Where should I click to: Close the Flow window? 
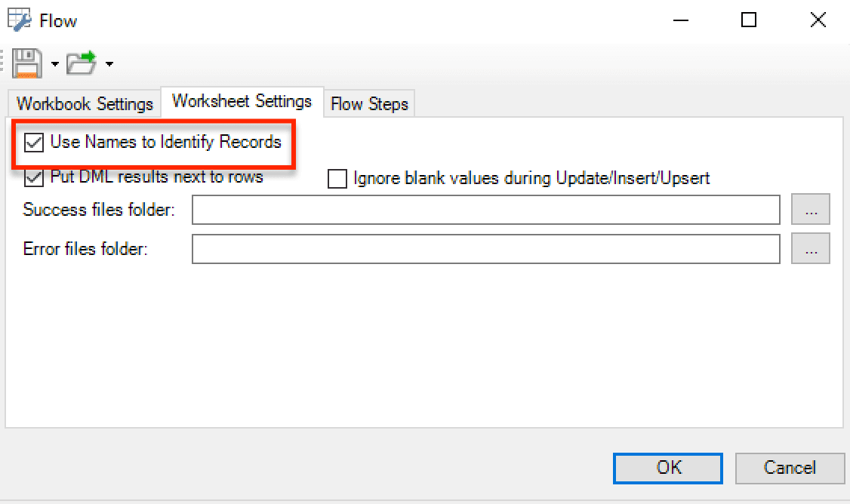point(818,20)
